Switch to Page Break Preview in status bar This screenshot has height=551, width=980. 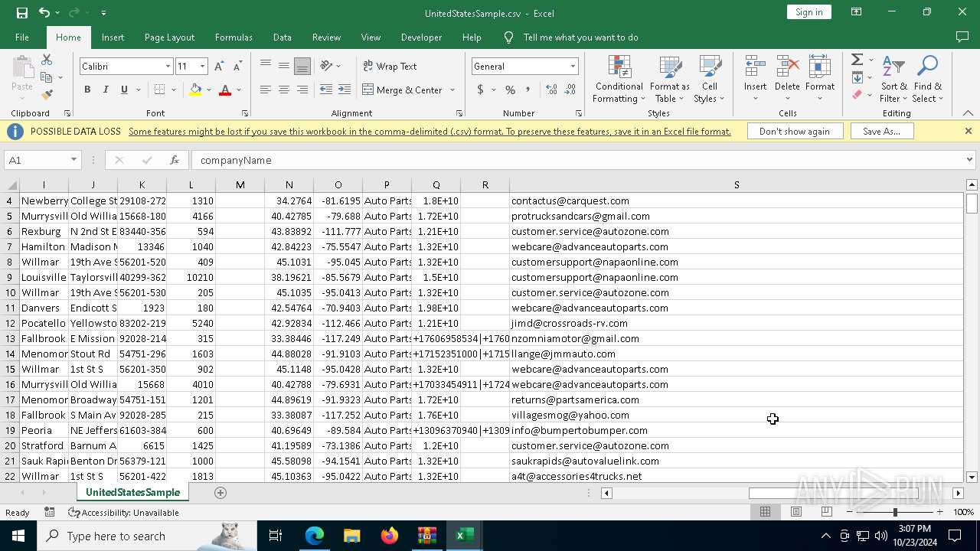pos(826,512)
